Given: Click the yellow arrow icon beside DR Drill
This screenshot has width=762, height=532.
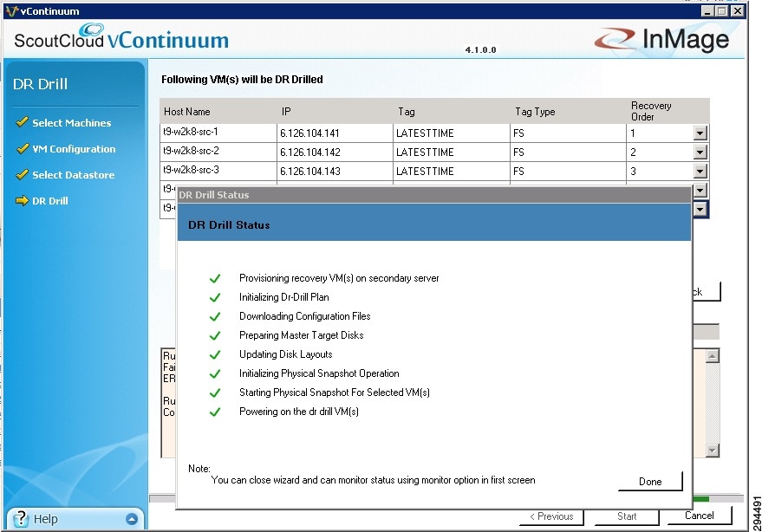Looking at the screenshot, I should click(22, 201).
